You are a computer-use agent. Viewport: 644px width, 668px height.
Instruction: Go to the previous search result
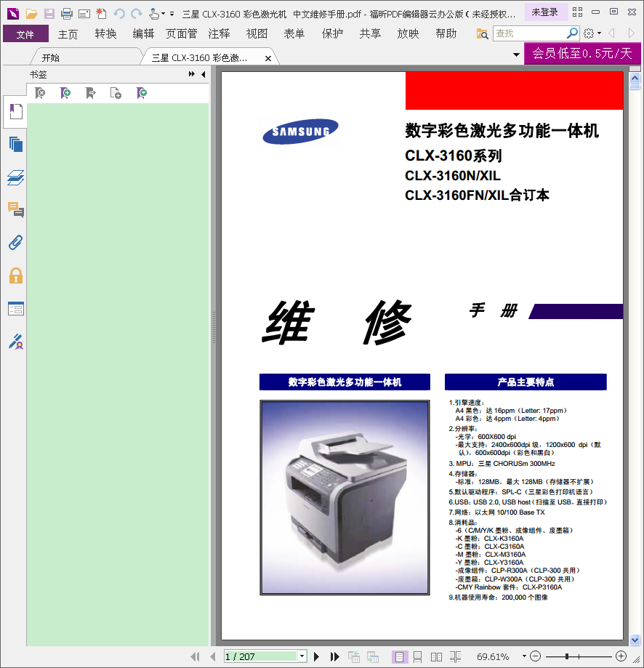(611, 33)
